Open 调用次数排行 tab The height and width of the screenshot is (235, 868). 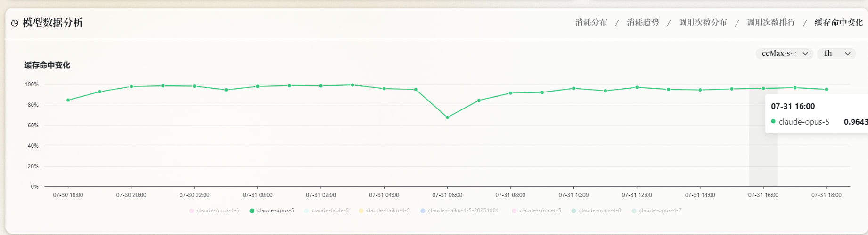tap(771, 23)
